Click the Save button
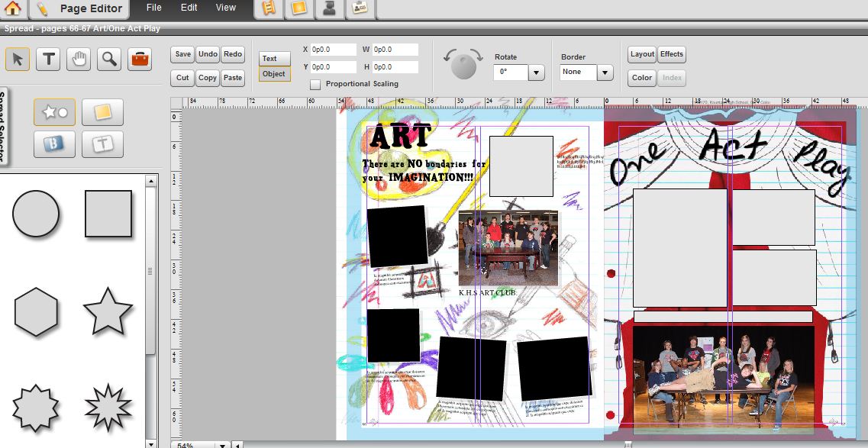 pos(183,54)
